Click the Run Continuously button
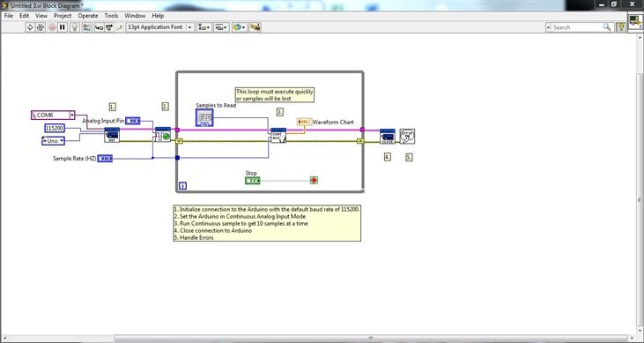The height and width of the screenshot is (343, 644). point(41,27)
